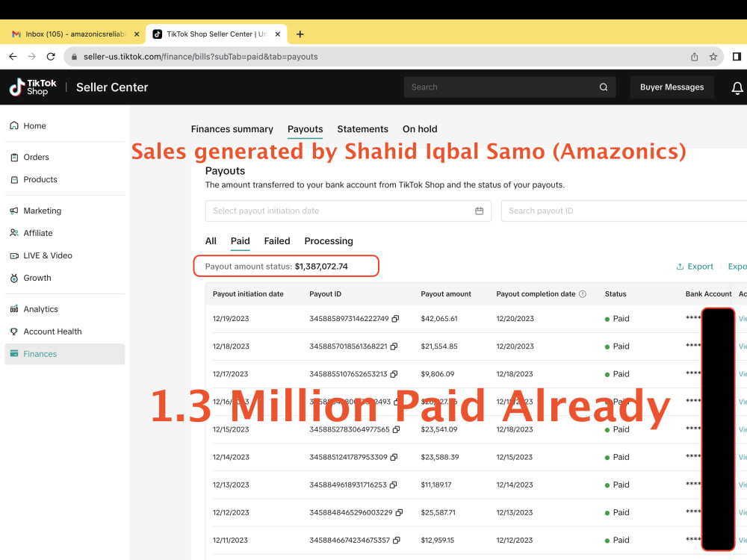Select the Payouts tab

305,129
